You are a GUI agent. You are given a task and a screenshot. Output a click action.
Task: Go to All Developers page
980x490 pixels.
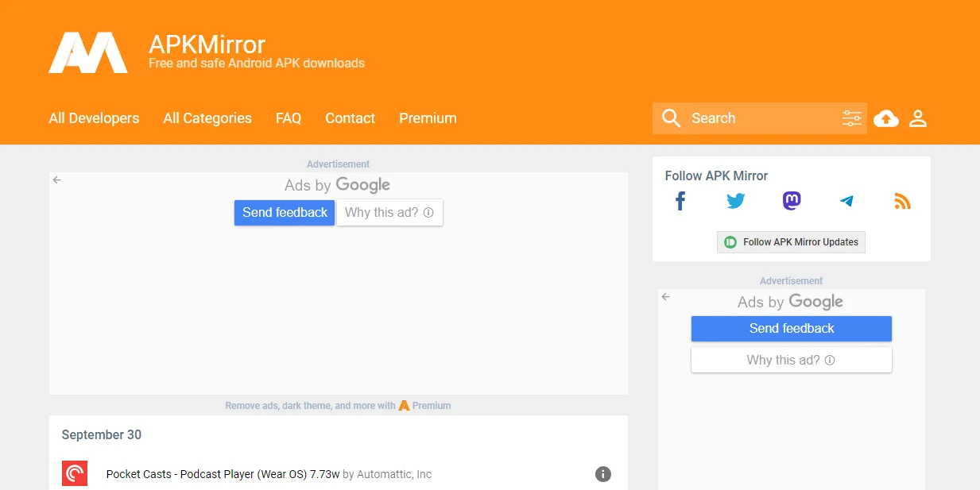tap(94, 118)
